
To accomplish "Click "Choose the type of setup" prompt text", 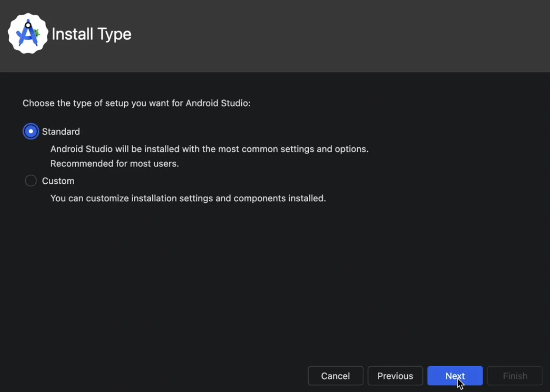I will click(136, 103).
